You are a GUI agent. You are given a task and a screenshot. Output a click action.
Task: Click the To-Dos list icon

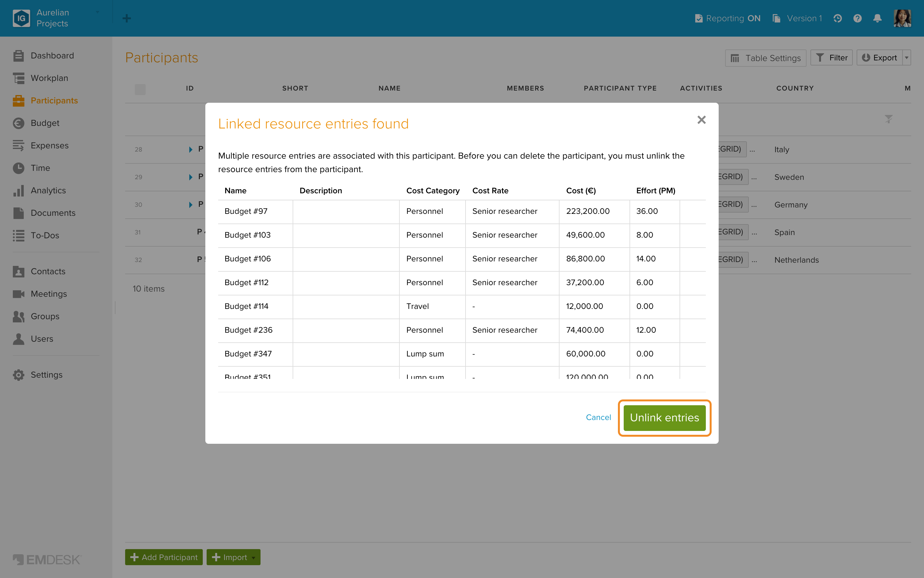[18, 235]
